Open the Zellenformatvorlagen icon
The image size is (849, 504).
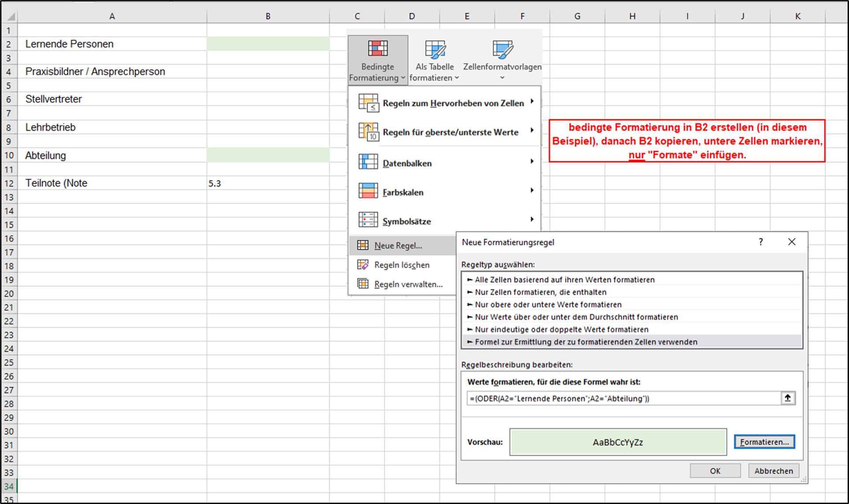[503, 49]
